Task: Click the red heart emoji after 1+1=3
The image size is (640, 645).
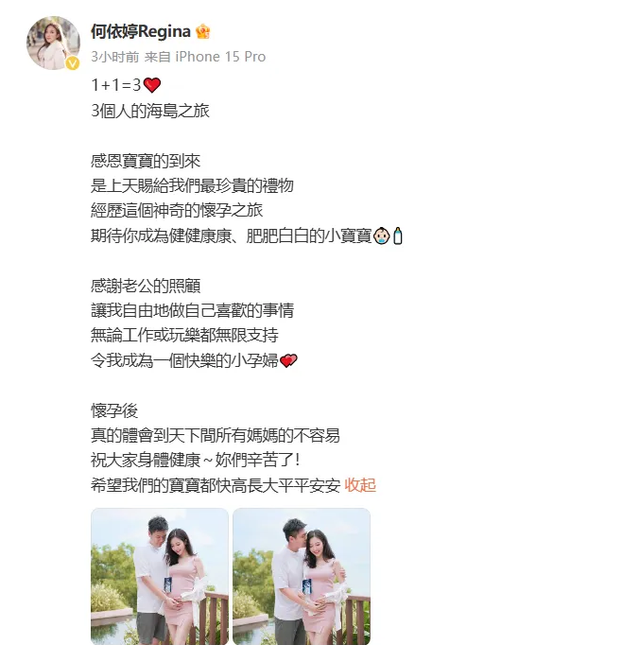Action: coord(152,85)
